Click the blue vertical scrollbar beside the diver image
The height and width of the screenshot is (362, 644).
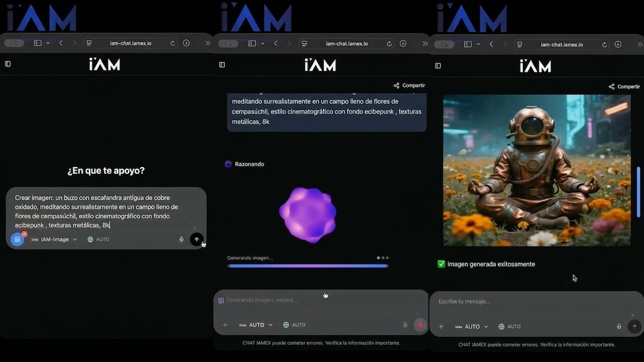638,192
